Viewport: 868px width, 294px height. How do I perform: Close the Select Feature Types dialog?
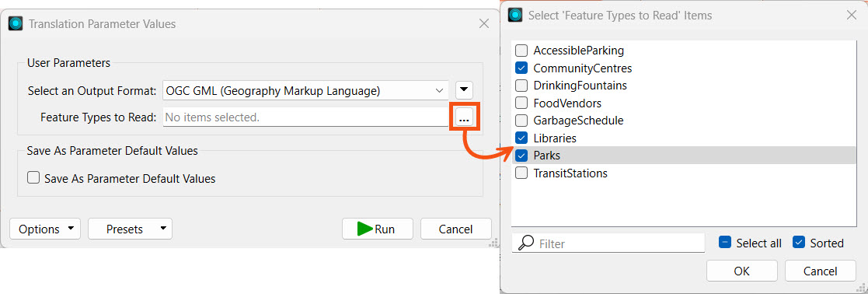852,15
